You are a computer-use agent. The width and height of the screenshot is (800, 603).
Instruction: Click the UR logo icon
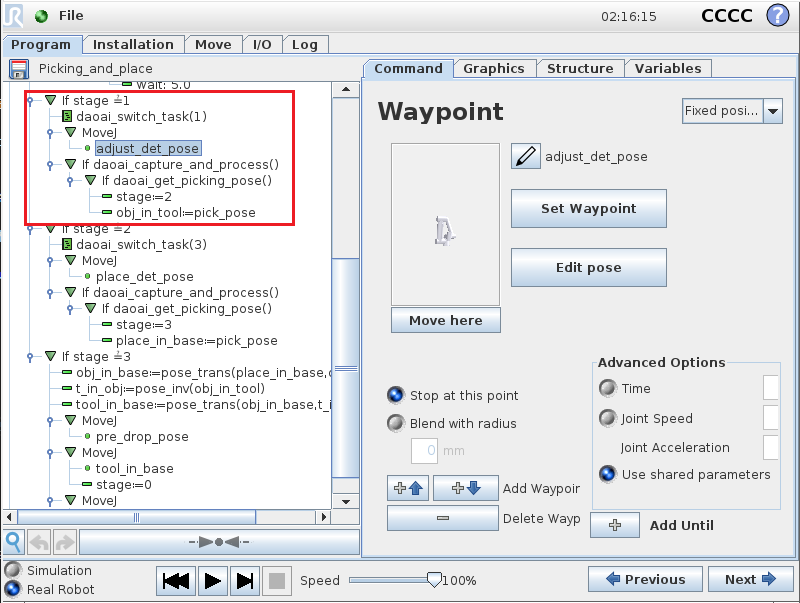pyautogui.click(x=13, y=15)
